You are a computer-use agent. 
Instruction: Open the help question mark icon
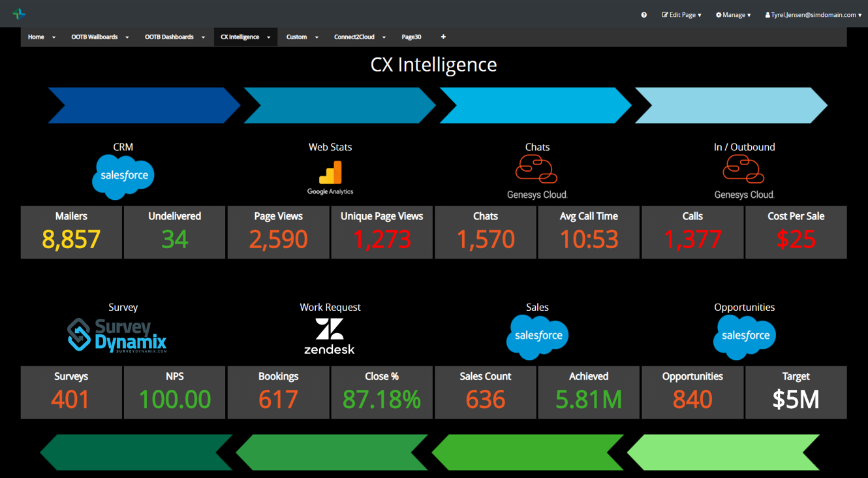643,15
